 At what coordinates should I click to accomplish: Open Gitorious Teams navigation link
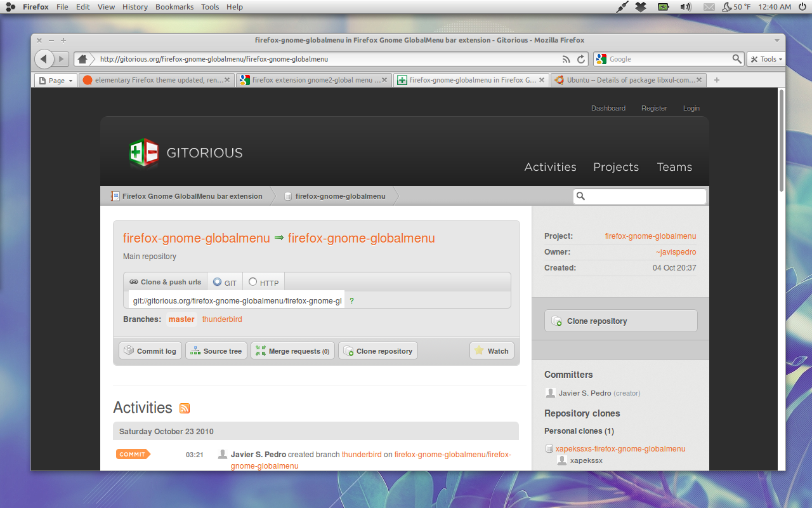674,167
